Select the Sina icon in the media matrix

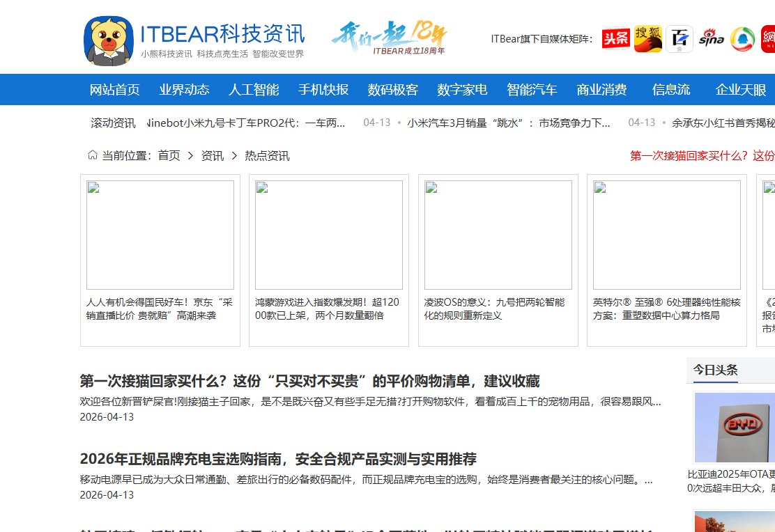[711, 38]
